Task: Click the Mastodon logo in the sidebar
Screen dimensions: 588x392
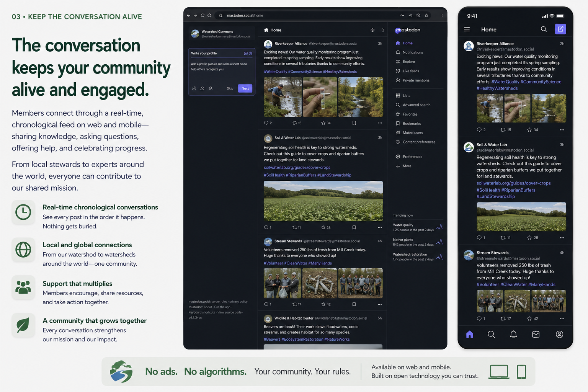Action: click(408, 30)
